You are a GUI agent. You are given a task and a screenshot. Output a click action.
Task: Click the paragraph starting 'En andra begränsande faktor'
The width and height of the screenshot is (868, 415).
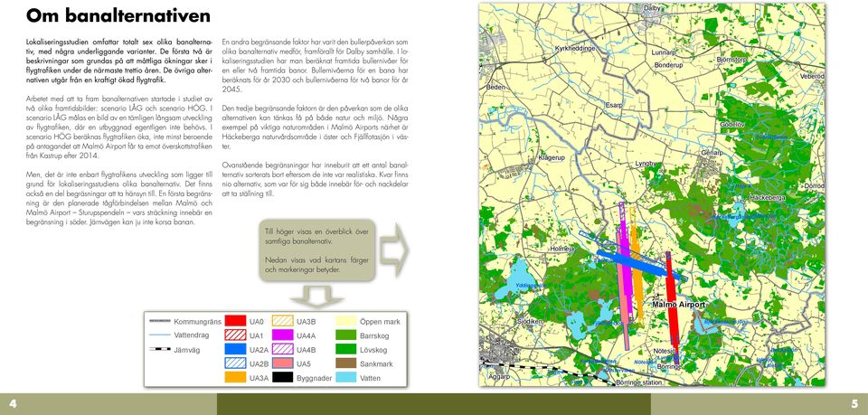tap(315, 66)
